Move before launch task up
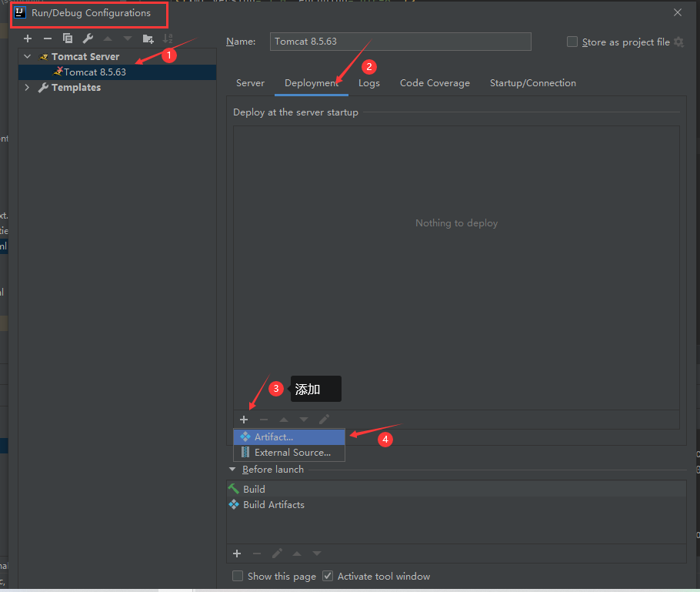700x592 pixels. [297, 554]
